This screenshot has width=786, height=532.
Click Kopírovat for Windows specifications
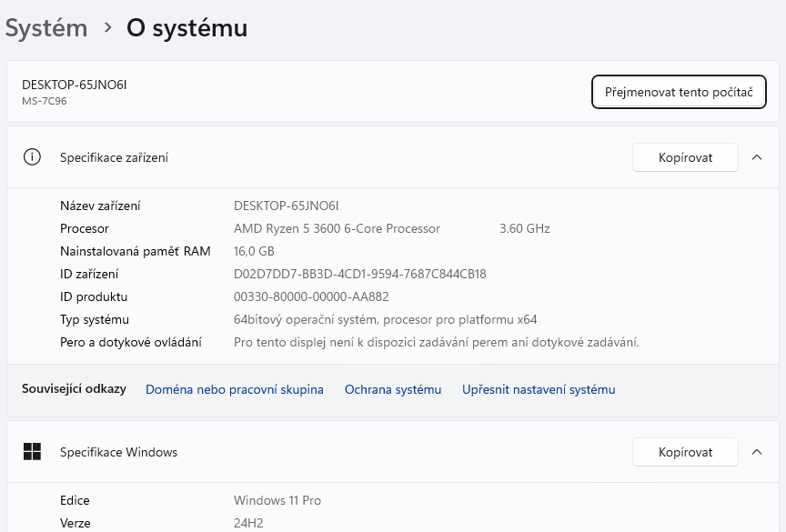[685, 451]
